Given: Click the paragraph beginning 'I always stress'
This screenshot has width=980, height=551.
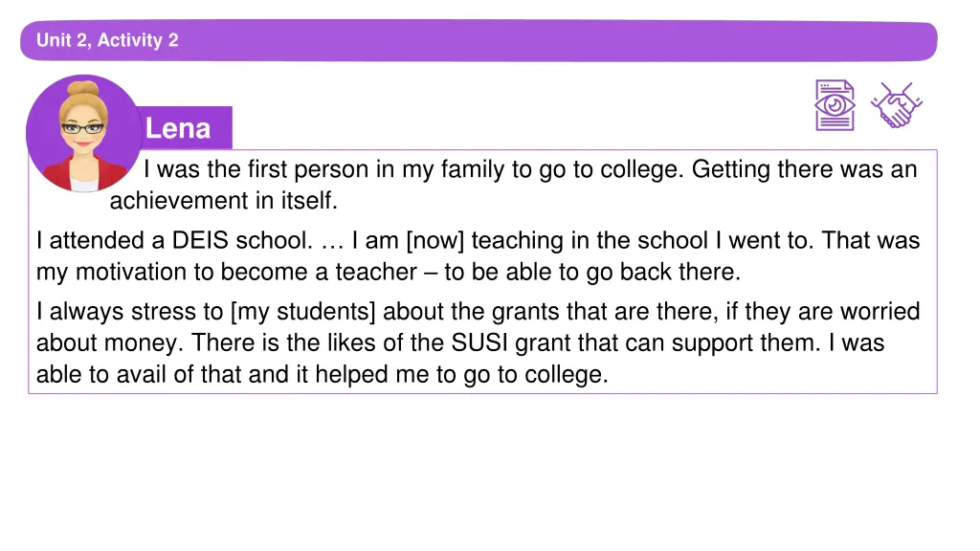Looking at the screenshot, I should (478, 343).
